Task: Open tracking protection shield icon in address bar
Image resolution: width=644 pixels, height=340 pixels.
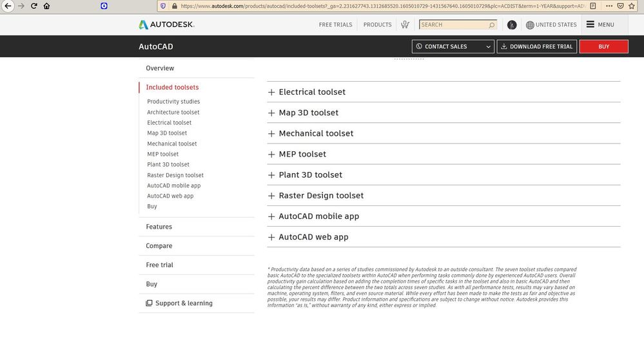Action: pos(163,6)
